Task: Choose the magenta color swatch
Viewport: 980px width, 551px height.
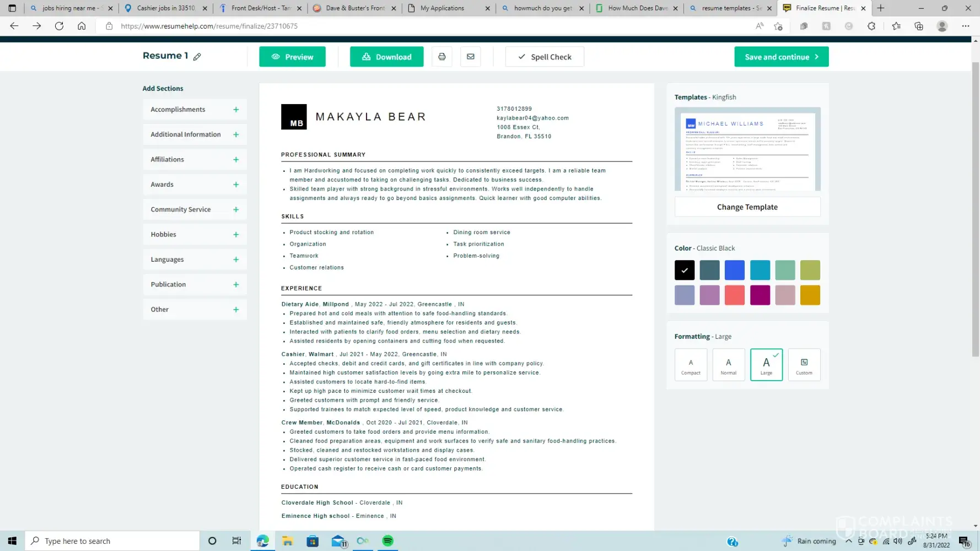Action: (x=760, y=295)
